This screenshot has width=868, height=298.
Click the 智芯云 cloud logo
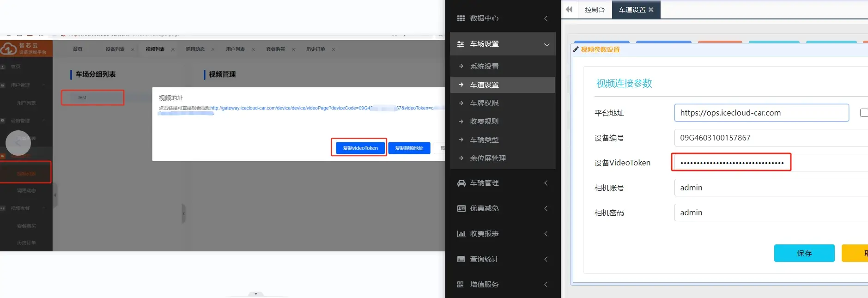8,48
